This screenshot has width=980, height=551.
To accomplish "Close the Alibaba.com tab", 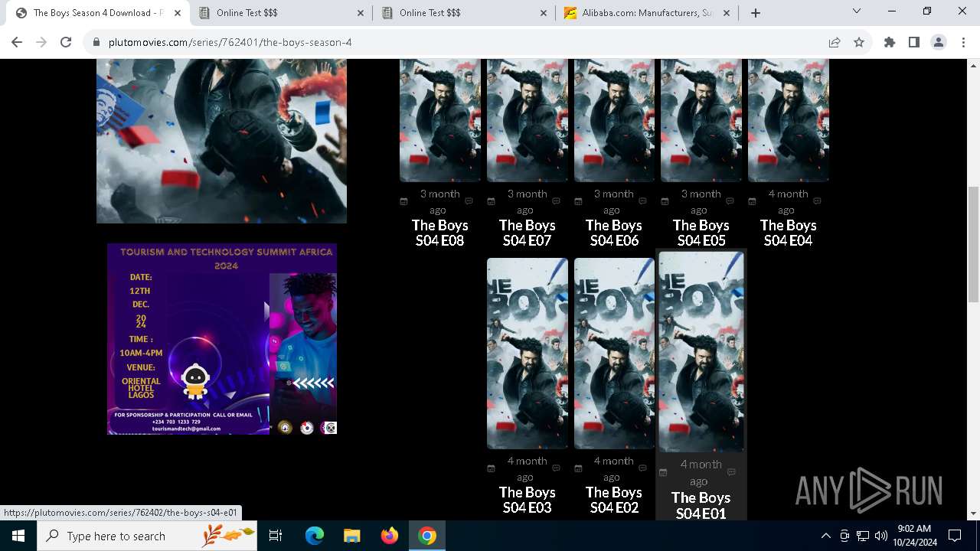I will pos(727,13).
